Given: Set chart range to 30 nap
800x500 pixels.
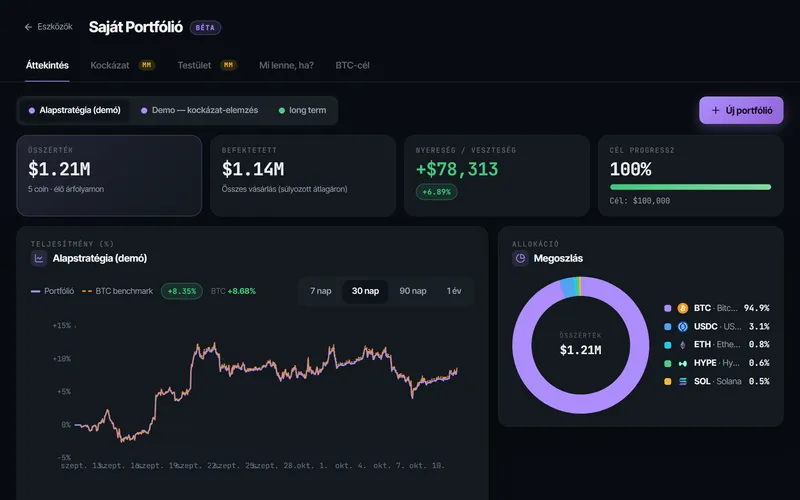Looking at the screenshot, I should coord(365,291).
